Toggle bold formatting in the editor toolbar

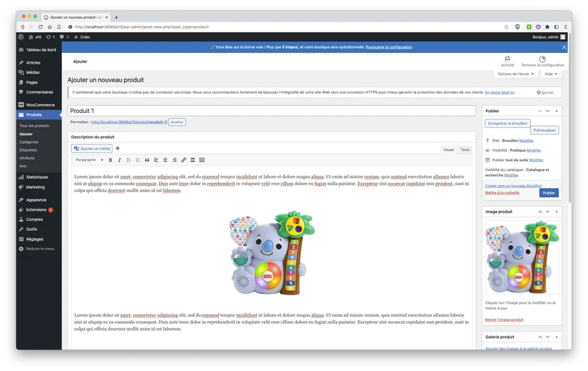110,160
